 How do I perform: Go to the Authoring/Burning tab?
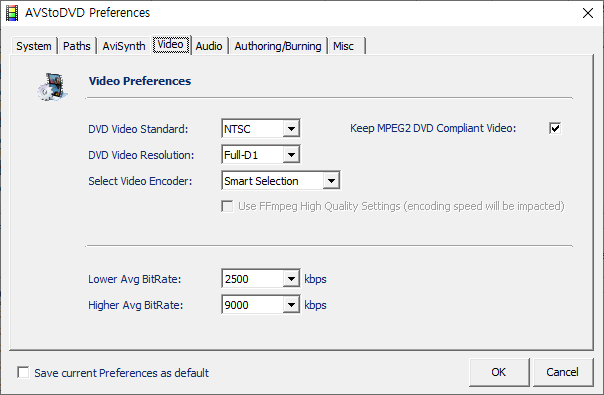click(278, 46)
